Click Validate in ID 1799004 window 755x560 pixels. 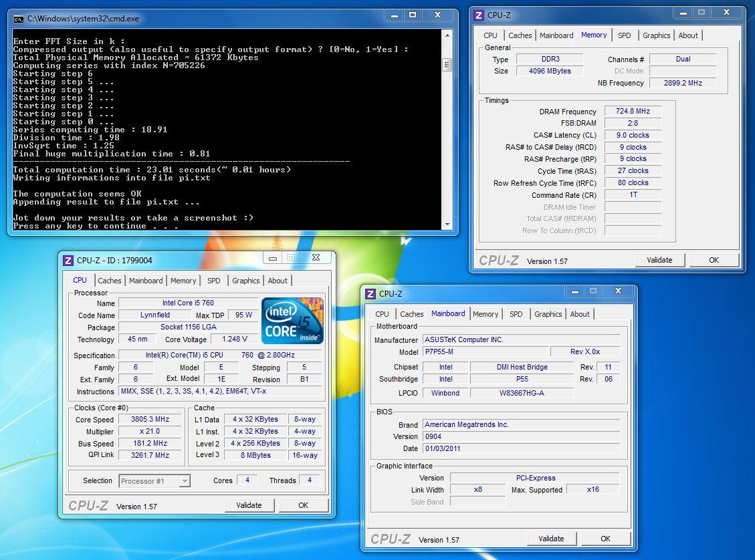(x=249, y=505)
